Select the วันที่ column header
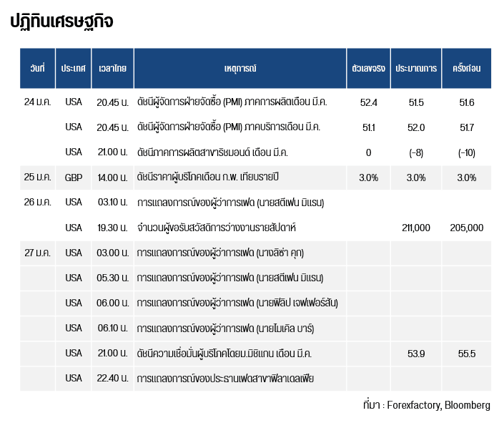504x423 pixels. pos(38,69)
